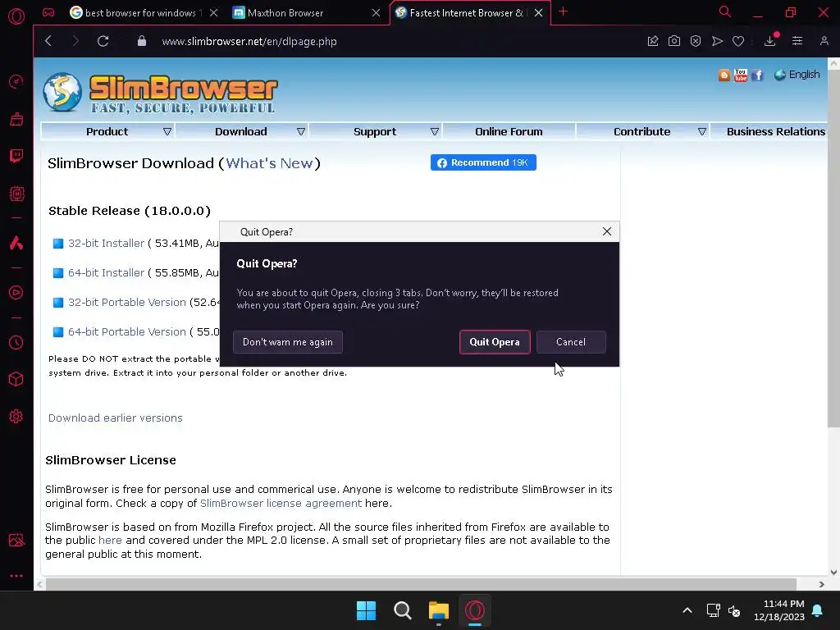Click Facebook Recommend 19K button
840x630 pixels.
coord(483,162)
